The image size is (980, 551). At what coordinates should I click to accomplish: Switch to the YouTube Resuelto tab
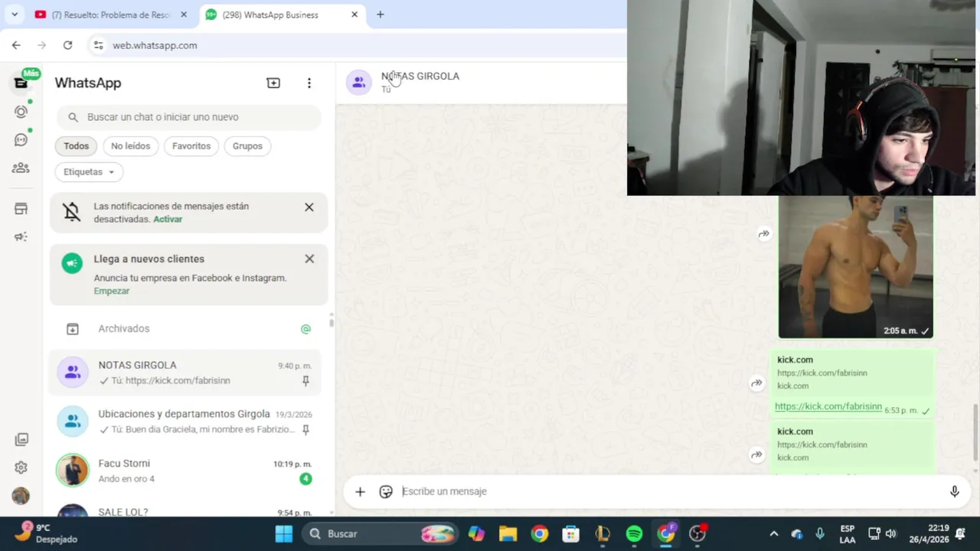111,15
